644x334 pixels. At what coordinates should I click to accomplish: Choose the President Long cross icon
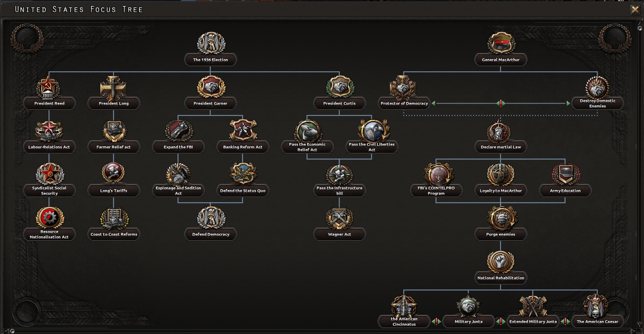coord(113,88)
